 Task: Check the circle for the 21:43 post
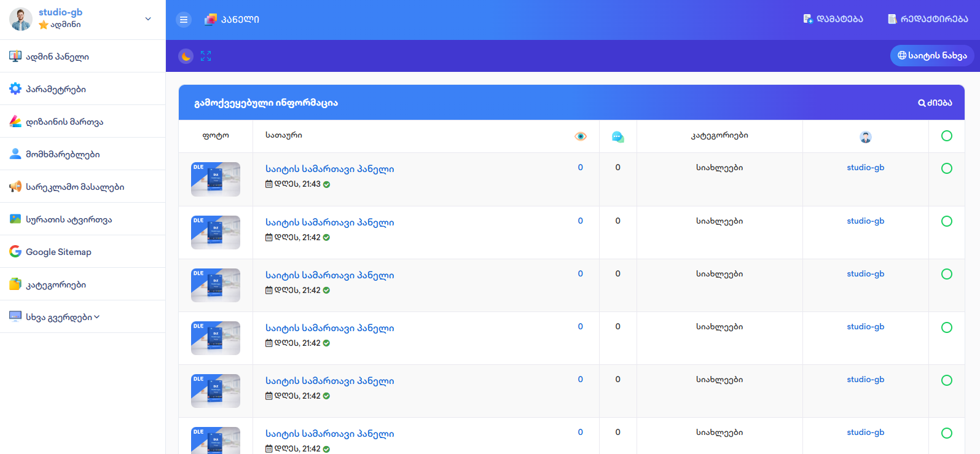(946, 168)
